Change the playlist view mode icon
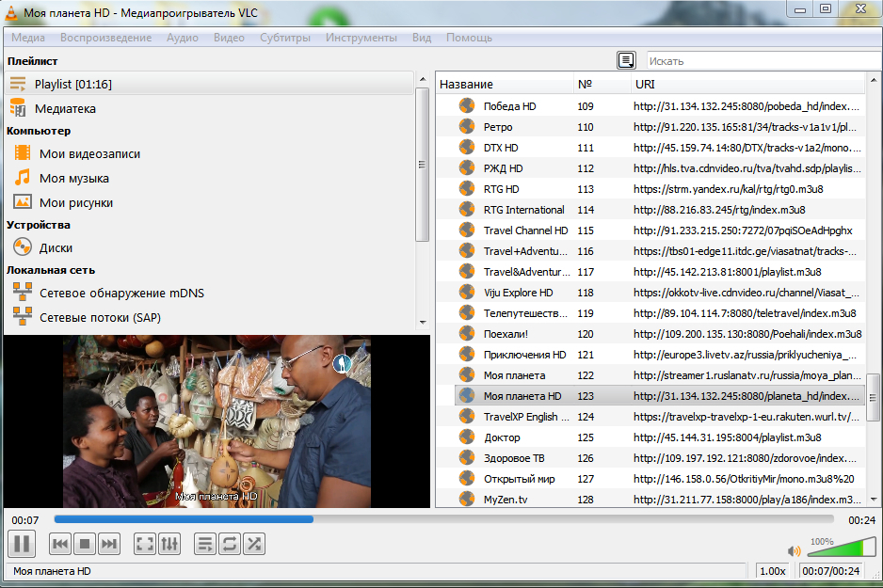The height and width of the screenshot is (588, 883). pos(626,60)
